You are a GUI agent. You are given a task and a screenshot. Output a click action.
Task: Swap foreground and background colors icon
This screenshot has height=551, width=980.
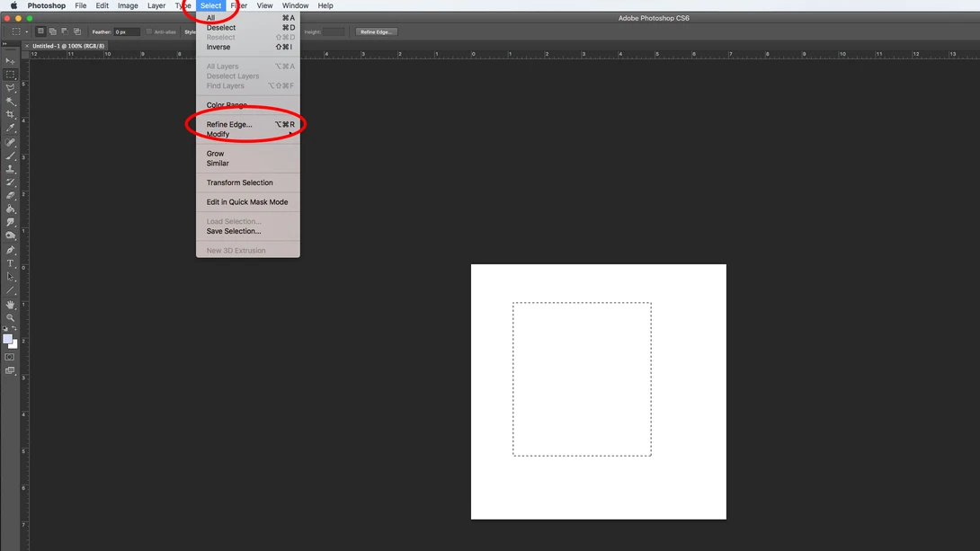(x=14, y=328)
